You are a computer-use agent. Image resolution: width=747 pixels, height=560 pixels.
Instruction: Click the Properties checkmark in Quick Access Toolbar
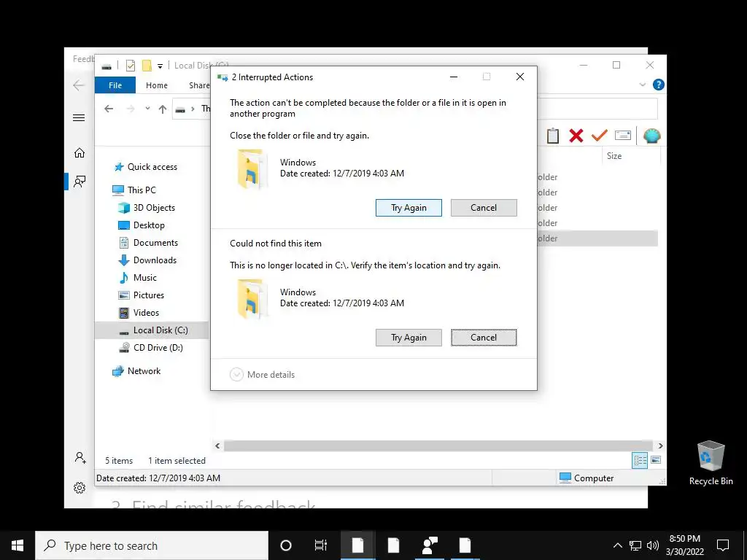coord(130,66)
